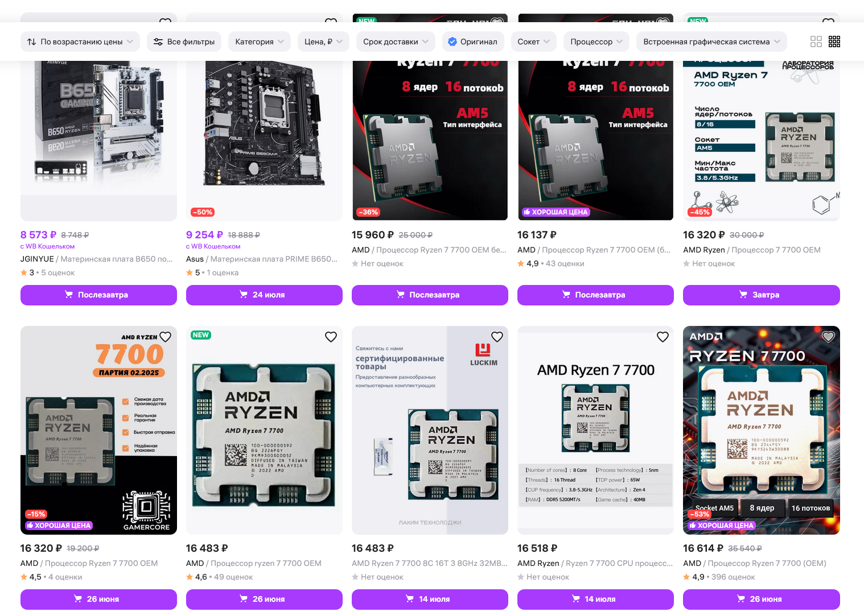Open the Срок доставки dropdown
The height and width of the screenshot is (616, 864).
click(396, 42)
